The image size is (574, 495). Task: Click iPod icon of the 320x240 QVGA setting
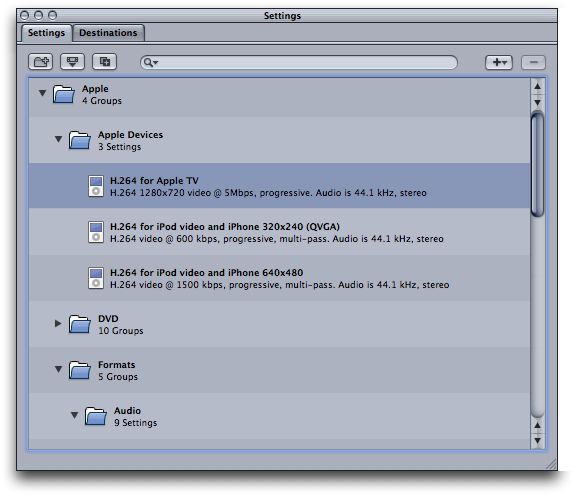click(x=96, y=232)
